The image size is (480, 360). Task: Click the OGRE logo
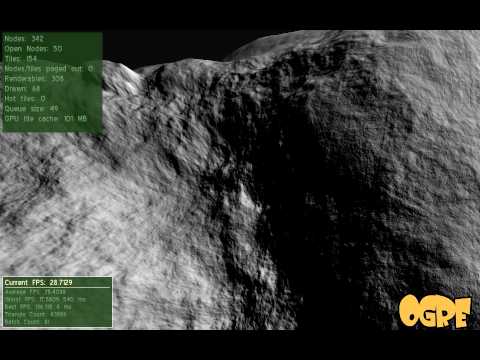[x=435, y=311]
